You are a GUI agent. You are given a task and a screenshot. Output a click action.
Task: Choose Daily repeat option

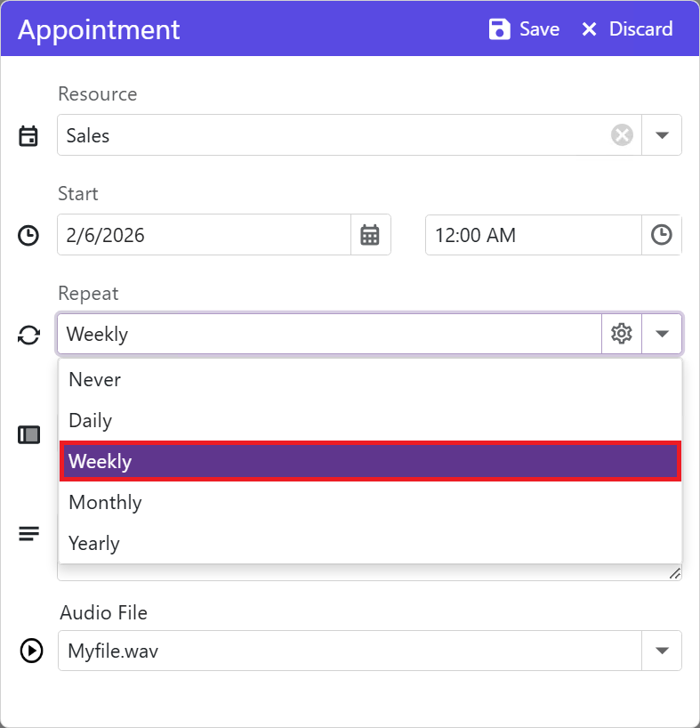[x=90, y=420]
